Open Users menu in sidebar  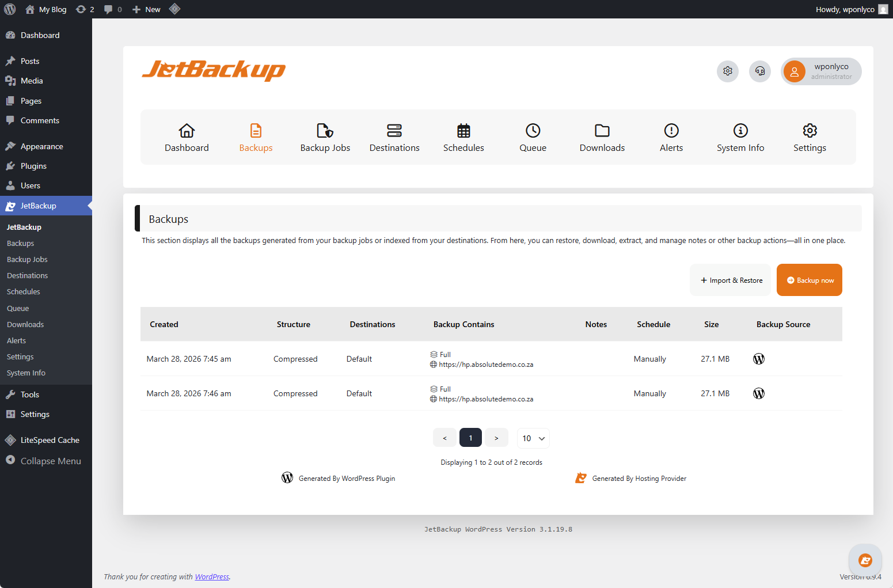tap(46, 185)
